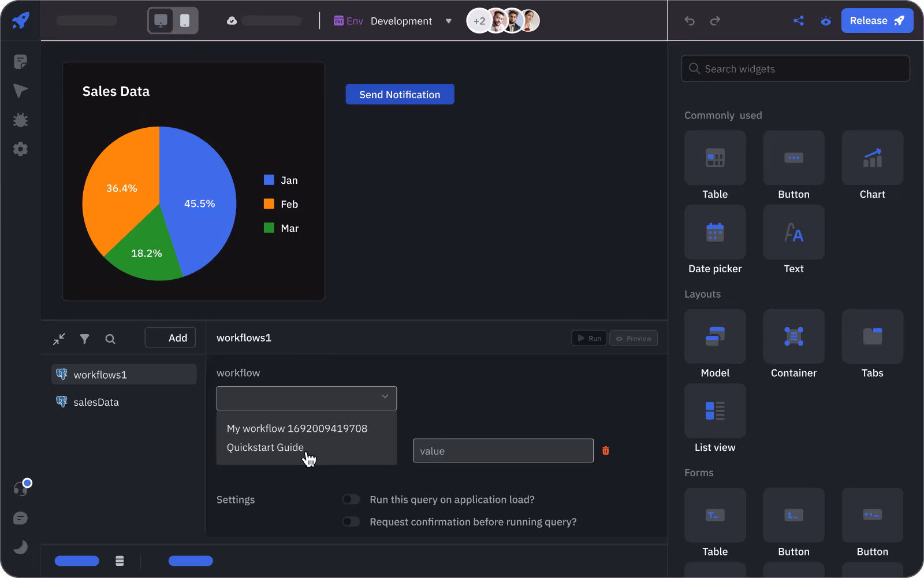
Task: Click the redo arrow icon
Action: (715, 21)
